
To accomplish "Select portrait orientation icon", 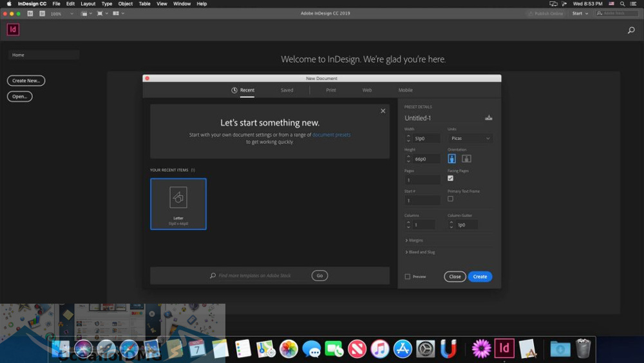I will point(452,159).
